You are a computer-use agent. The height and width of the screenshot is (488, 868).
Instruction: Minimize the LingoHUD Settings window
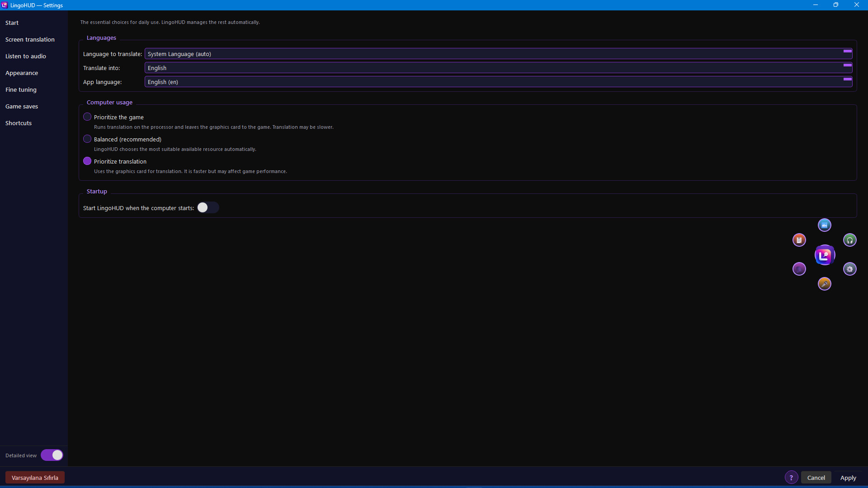pos(816,5)
